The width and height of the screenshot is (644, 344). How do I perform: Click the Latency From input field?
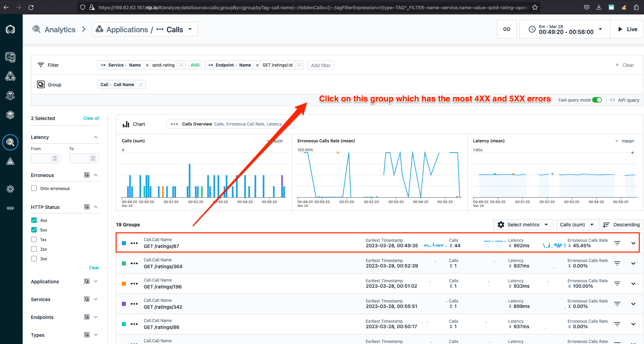point(46,158)
